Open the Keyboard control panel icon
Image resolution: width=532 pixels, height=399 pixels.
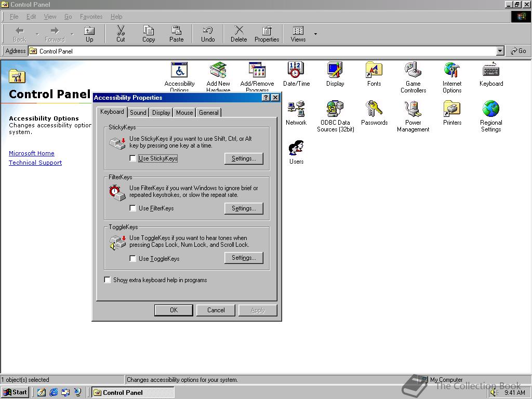pyautogui.click(x=491, y=71)
